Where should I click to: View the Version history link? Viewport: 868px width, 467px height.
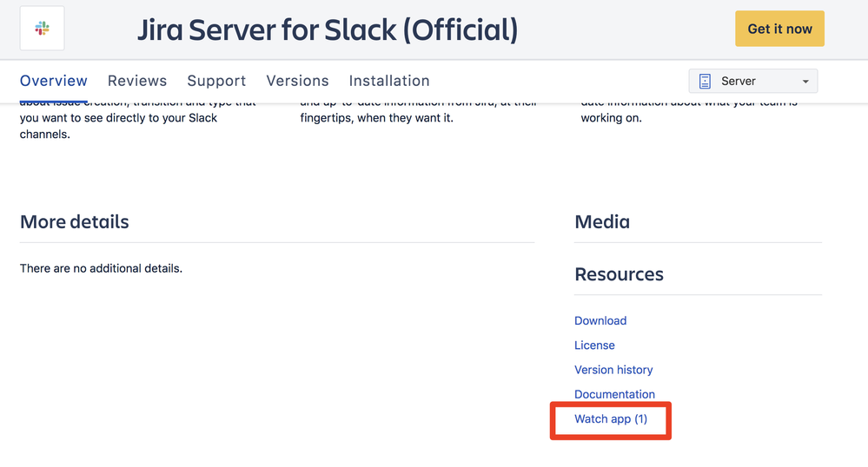click(x=613, y=370)
